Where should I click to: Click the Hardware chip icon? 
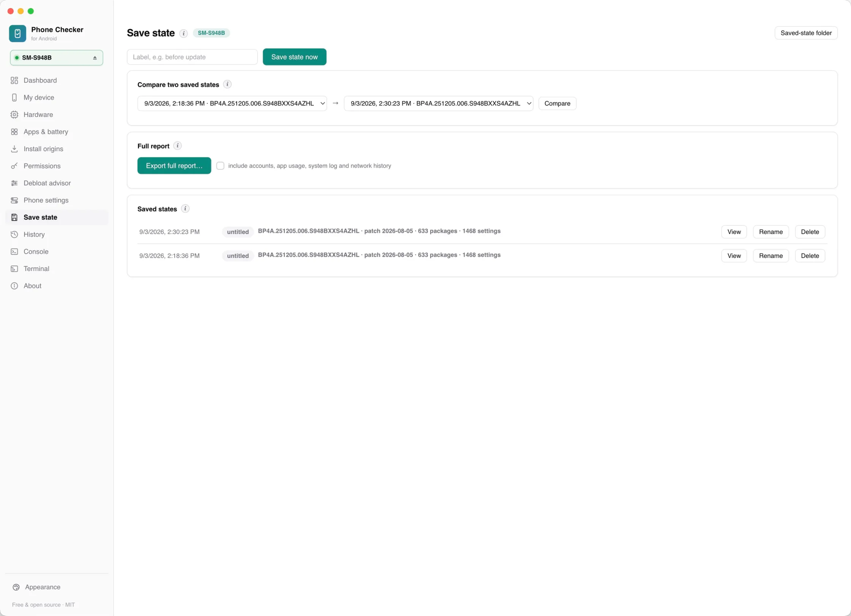[x=14, y=114]
